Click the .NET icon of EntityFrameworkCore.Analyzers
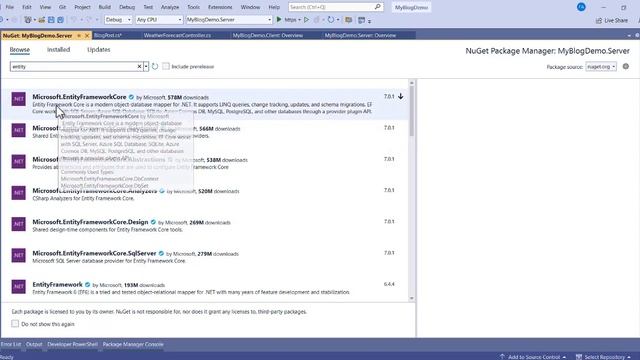The image size is (640, 360). click(x=18, y=193)
